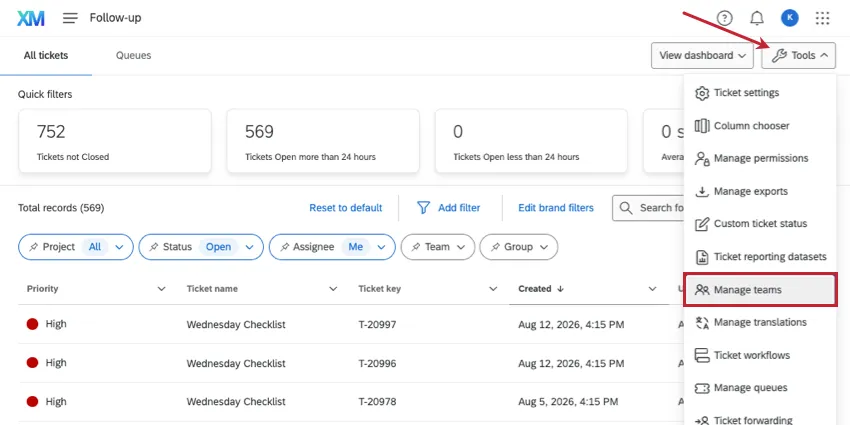This screenshot has height=425, width=850.
Task: Open the Group filter dropdown
Action: [x=519, y=247]
